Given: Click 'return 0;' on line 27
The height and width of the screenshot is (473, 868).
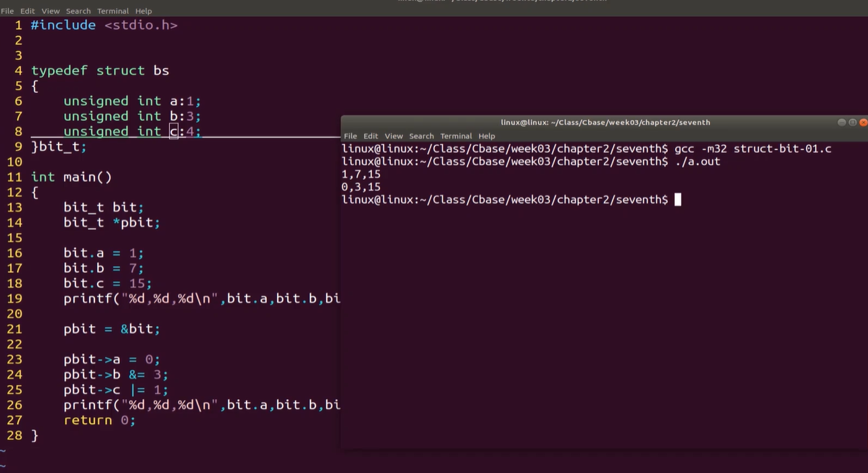Looking at the screenshot, I should 100,420.
